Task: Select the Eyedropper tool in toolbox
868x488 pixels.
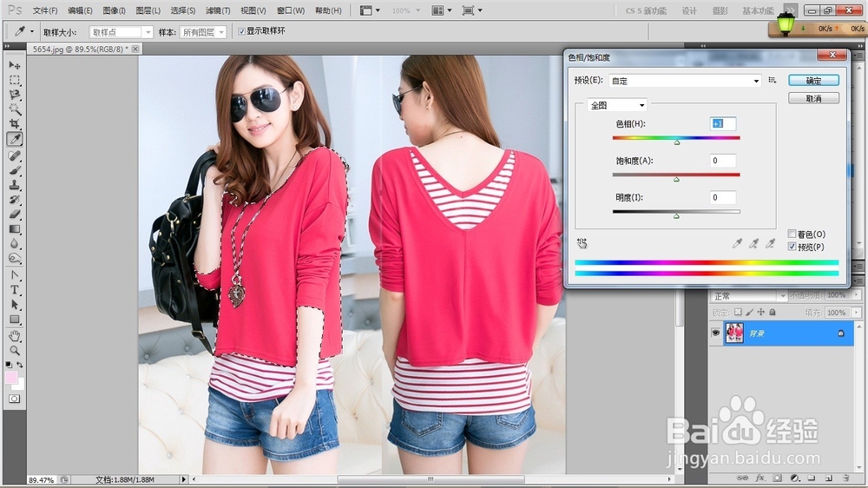Action: pyautogui.click(x=15, y=139)
